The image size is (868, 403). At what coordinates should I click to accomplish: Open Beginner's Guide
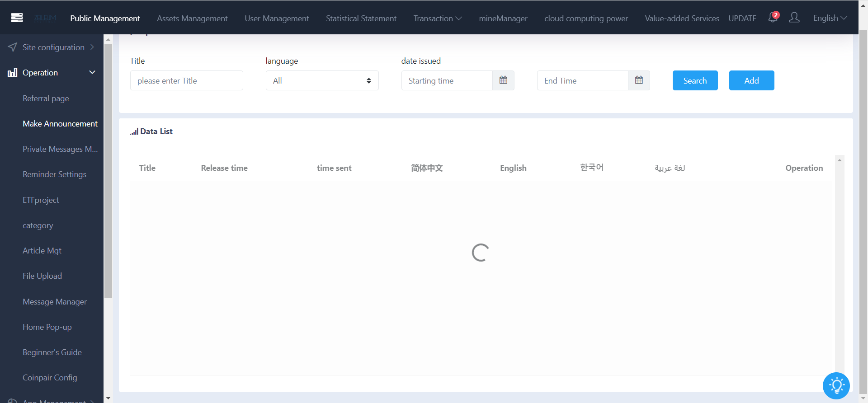point(52,352)
